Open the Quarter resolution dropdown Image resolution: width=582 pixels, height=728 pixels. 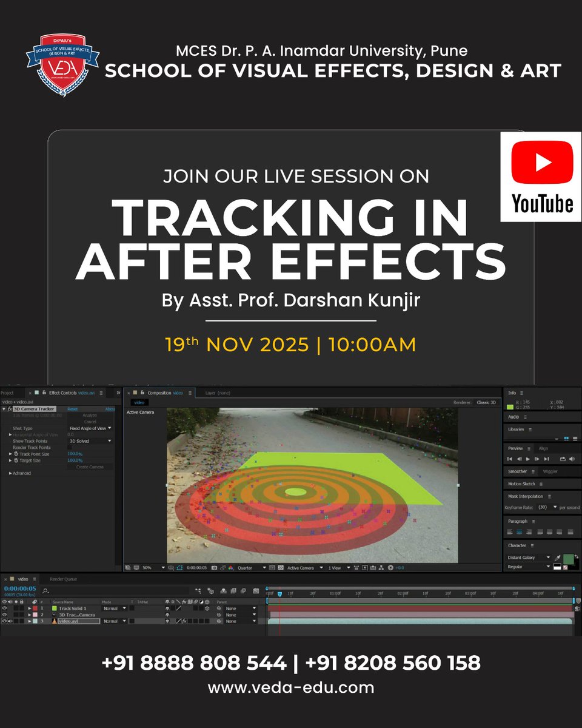(x=252, y=568)
